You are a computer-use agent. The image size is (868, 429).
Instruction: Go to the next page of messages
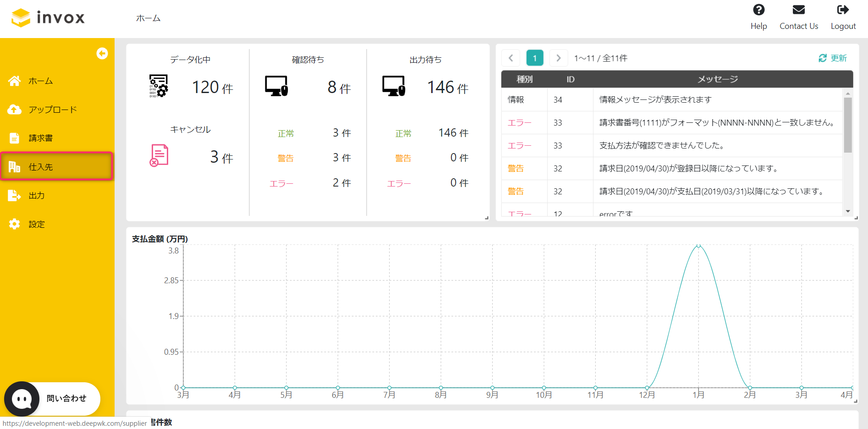[558, 58]
